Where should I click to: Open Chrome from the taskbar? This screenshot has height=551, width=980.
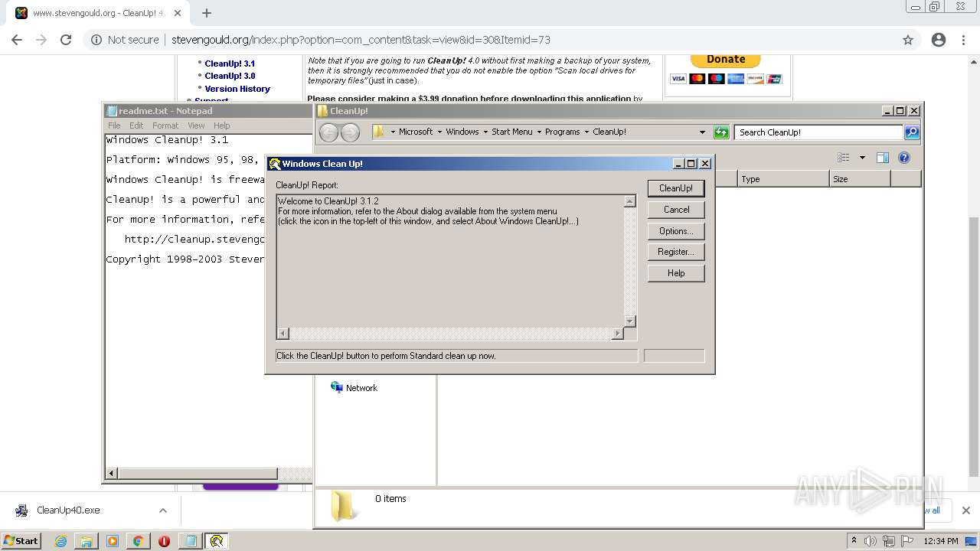[138, 541]
